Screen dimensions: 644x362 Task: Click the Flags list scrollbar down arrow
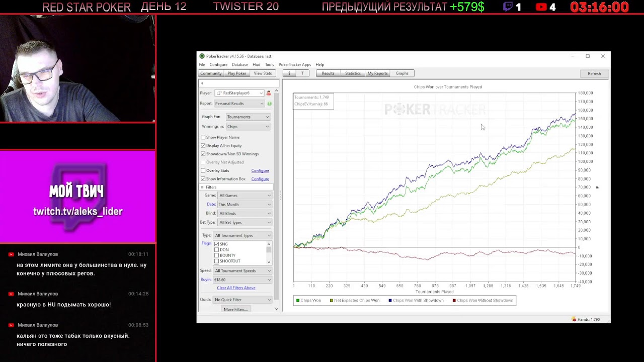[x=269, y=262]
